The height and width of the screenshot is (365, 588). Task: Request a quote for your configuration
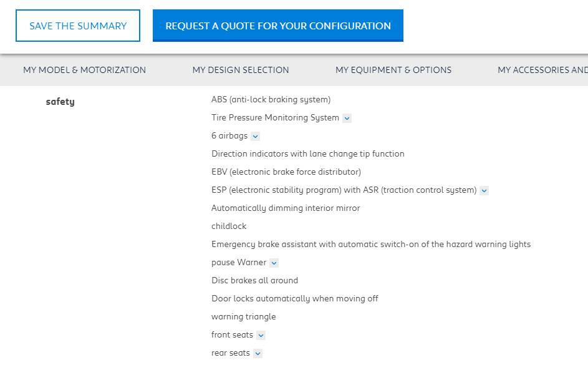click(x=278, y=26)
